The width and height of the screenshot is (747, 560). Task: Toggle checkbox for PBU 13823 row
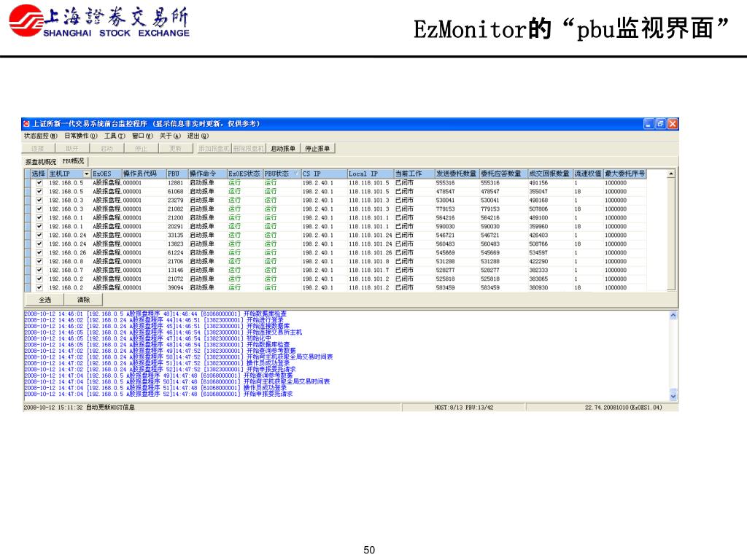[39, 244]
